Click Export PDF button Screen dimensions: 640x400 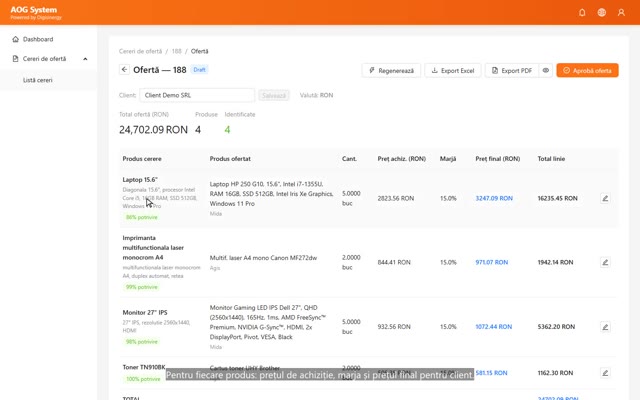click(512, 71)
